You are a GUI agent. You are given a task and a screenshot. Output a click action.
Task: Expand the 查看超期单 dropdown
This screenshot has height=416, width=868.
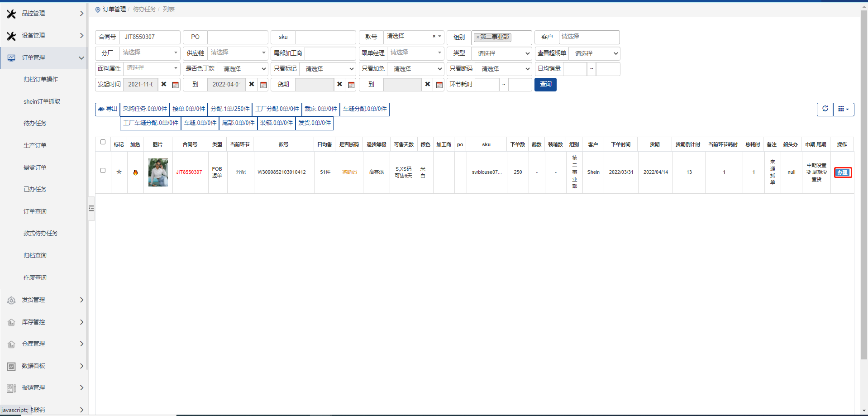tap(594, 53)
